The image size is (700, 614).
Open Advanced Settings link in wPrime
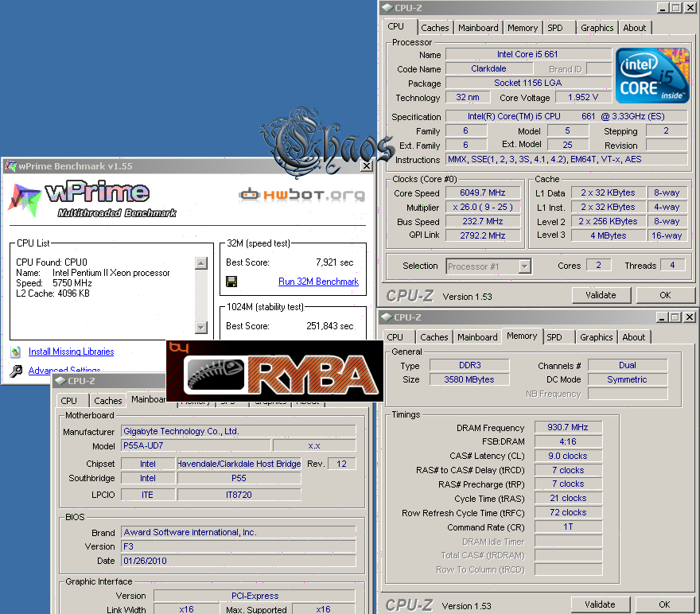64,369
